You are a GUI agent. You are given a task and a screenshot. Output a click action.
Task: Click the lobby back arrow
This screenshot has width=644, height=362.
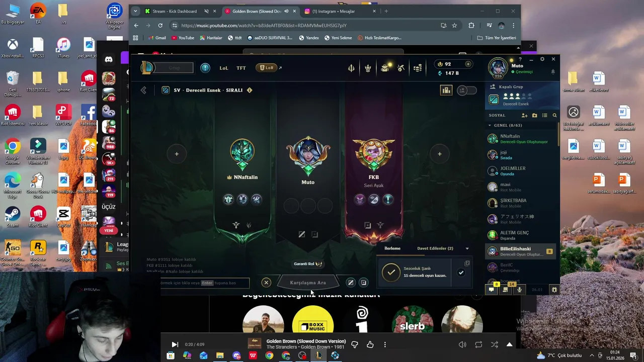[143, 90]
